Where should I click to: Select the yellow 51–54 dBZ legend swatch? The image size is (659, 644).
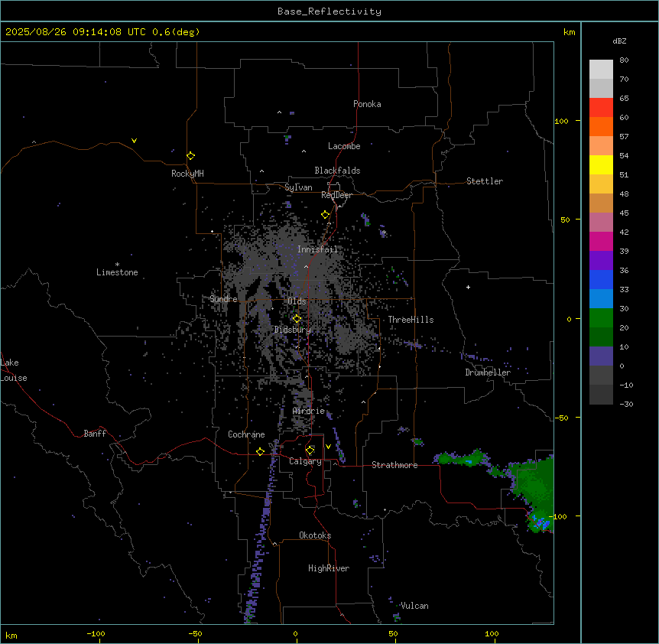[601, 164]
